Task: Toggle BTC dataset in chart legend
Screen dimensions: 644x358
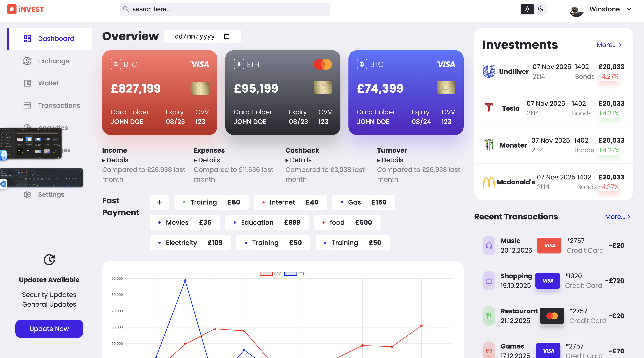Action: (x=271, y=274)
